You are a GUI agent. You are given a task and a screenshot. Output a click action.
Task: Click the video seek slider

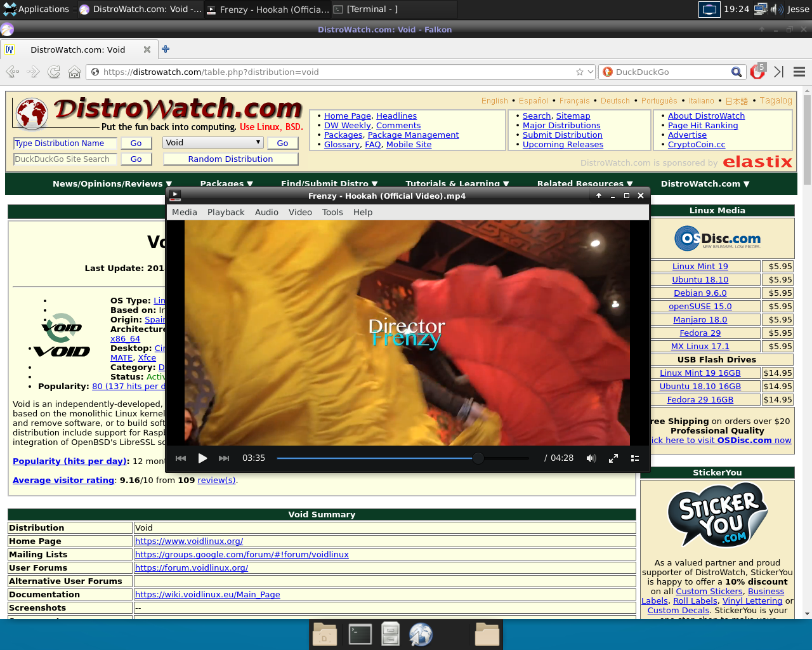403,458
